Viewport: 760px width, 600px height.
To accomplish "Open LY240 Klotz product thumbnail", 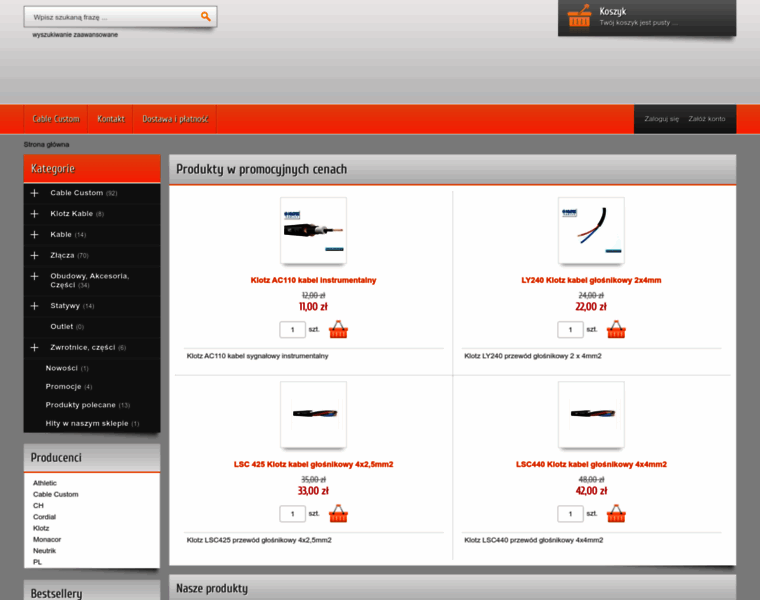I will click(591, 231).
